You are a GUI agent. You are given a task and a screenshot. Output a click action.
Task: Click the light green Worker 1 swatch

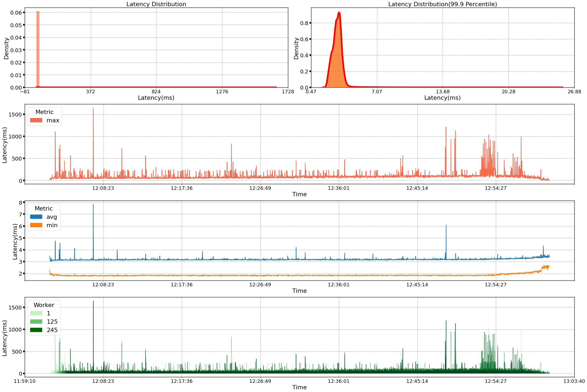(x=36, y=313)
